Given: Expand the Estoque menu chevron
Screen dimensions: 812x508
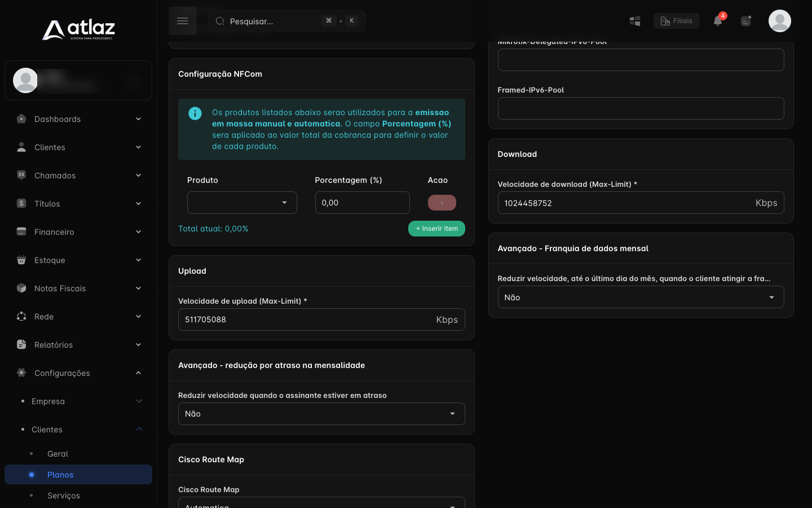Looking at the screenshot, I should pos(138,260).
